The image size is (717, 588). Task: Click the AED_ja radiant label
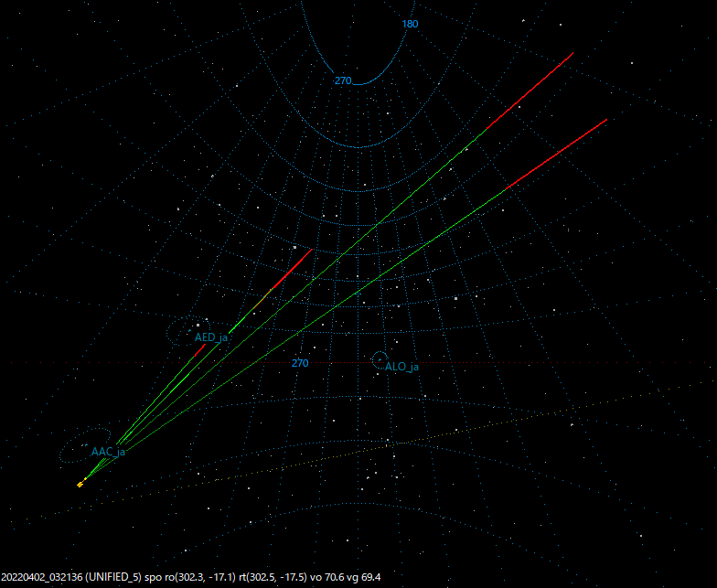click(x=210, y=337)
